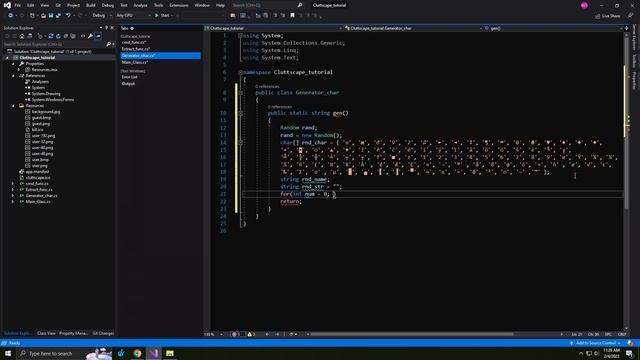The height and width of the screenshot is (360, 640).
Task: Expand the Resources.resx node
Action: [x=19, y=70]
